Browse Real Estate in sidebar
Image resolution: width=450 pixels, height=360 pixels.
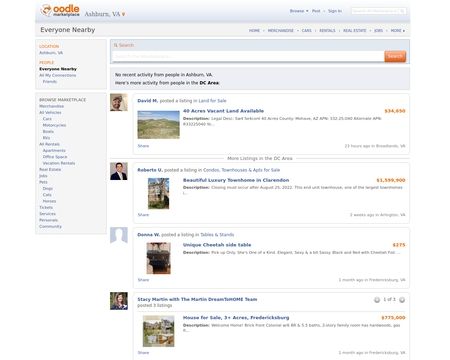point(50,169)
